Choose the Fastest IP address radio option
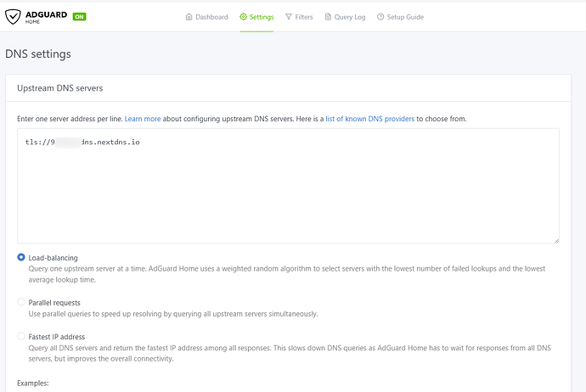Viewport: 586px width, 392px height. [21, 336]
